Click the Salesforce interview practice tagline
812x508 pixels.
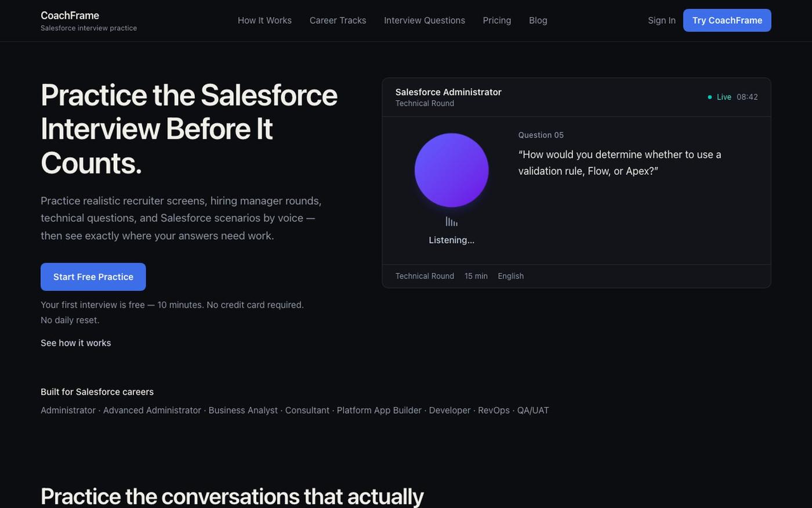89,28
